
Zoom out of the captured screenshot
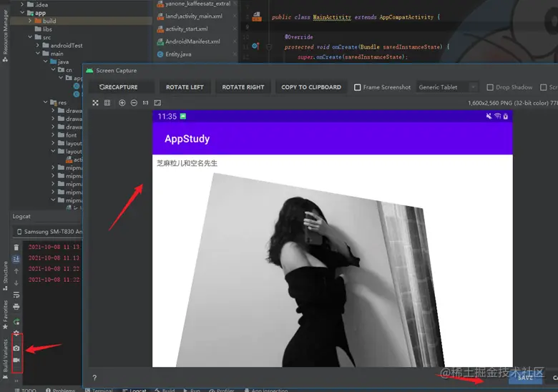134,103
